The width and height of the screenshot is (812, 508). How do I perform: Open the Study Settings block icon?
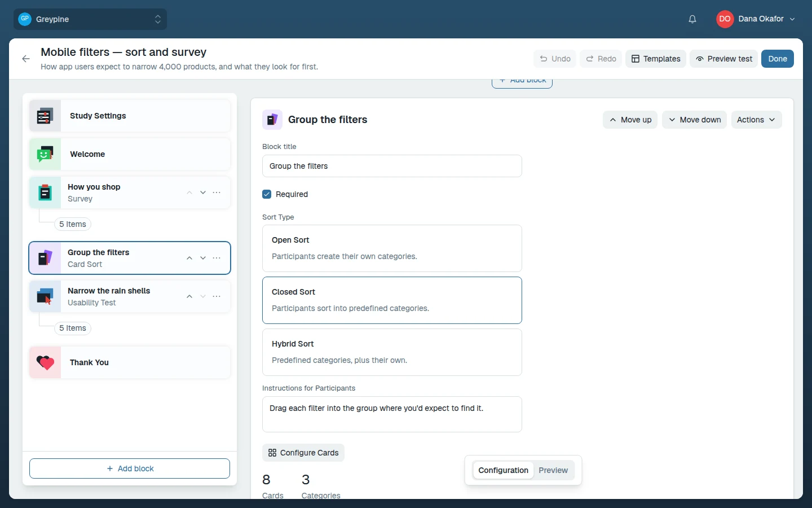click(45, 116)
